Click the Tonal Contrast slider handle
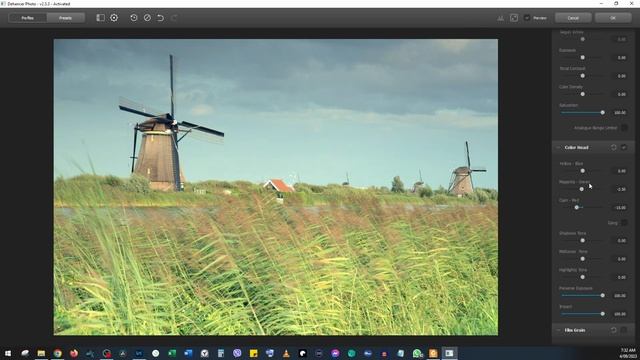The width and height of the screenshot is (640, 360). tap(582, 76)
